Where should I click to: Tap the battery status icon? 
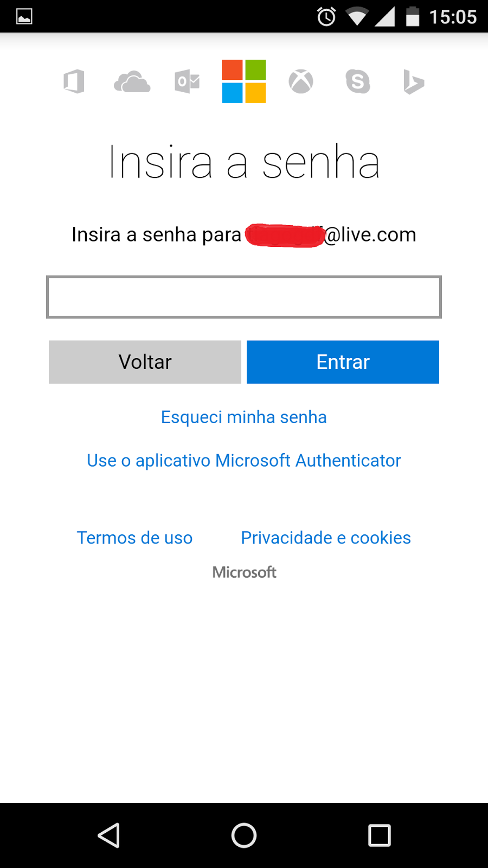(x=413, y=17)
